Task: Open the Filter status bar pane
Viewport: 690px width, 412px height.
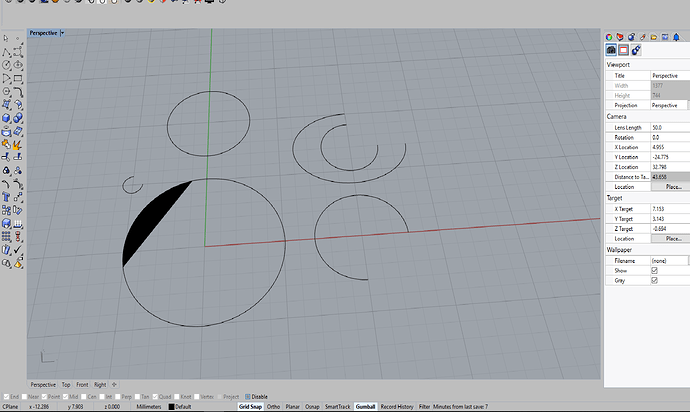Action: coord(424,407)
